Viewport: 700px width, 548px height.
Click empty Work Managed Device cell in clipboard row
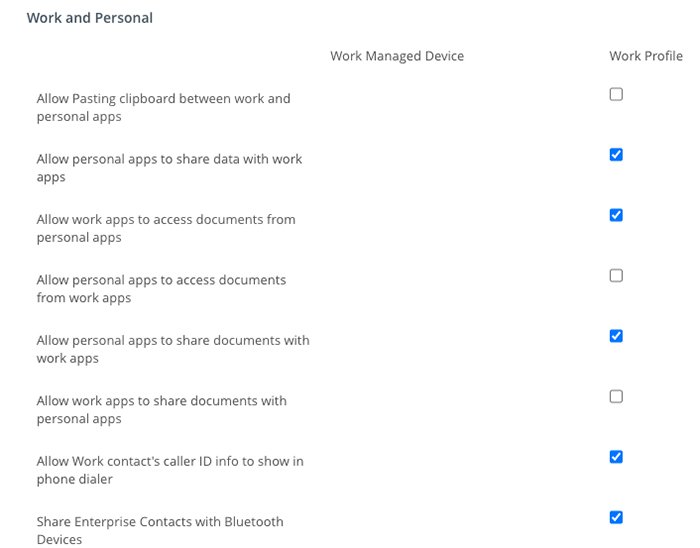(397, 107)
